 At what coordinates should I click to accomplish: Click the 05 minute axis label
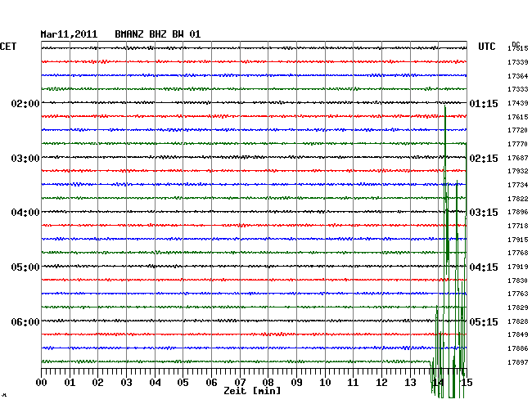point(183,383)
